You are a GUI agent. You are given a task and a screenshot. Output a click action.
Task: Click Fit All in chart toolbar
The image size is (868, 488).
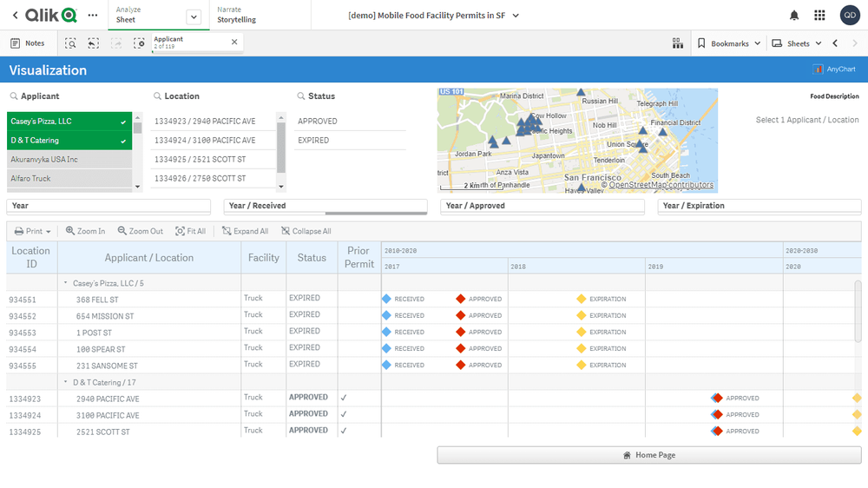click(190, 231)
